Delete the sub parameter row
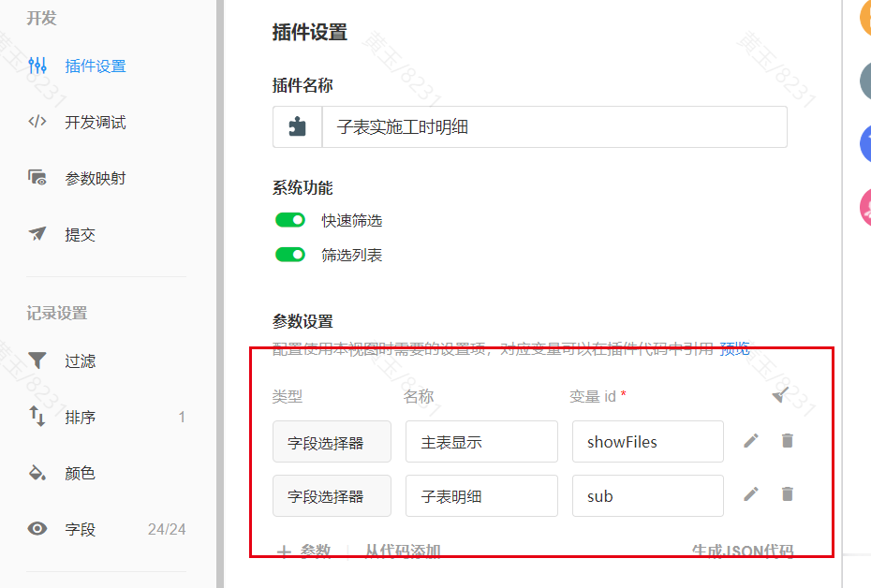 787,493
